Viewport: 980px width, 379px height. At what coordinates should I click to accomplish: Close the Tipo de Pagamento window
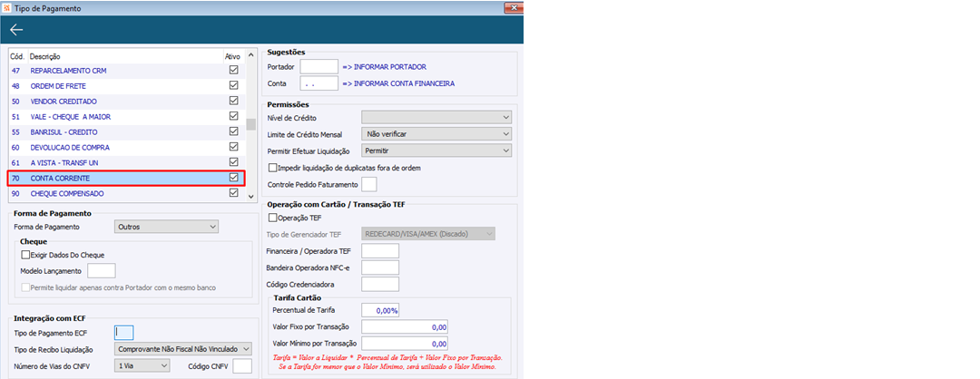click(x=513, y=7)
